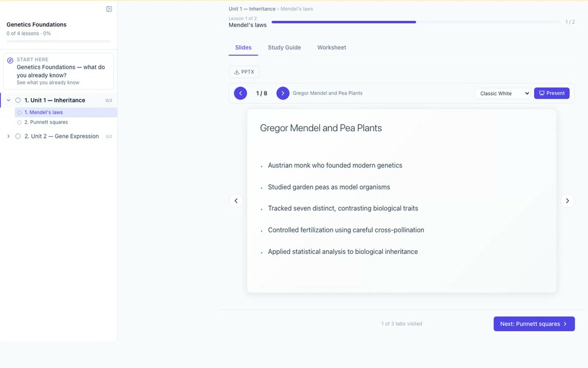Select the Punnett squares lesson in sidebar
The width and height of the screenshot is (588, 368).
66,123
